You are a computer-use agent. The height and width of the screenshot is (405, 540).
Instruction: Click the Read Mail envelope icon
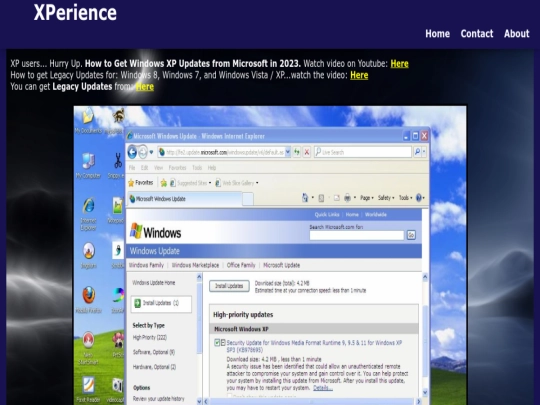pyautogui.click(x=337, y=198)
